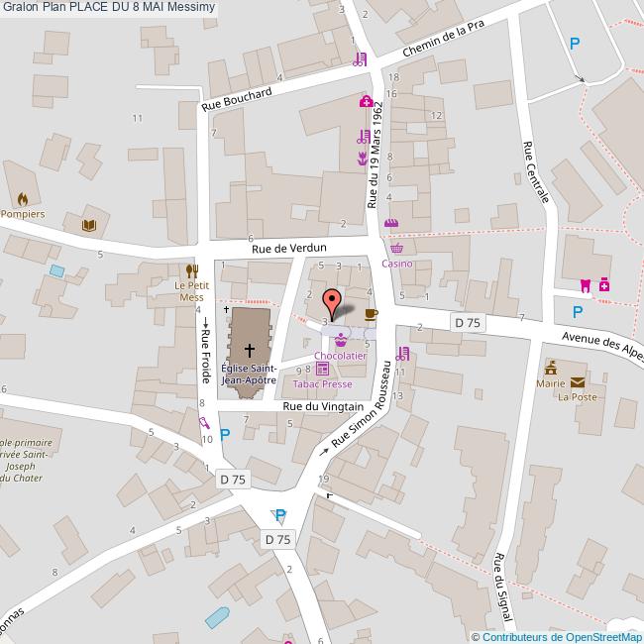Click the Mairie label on the map
The height and width of the screenshot is (644, 644).
[x=550, y=382]
